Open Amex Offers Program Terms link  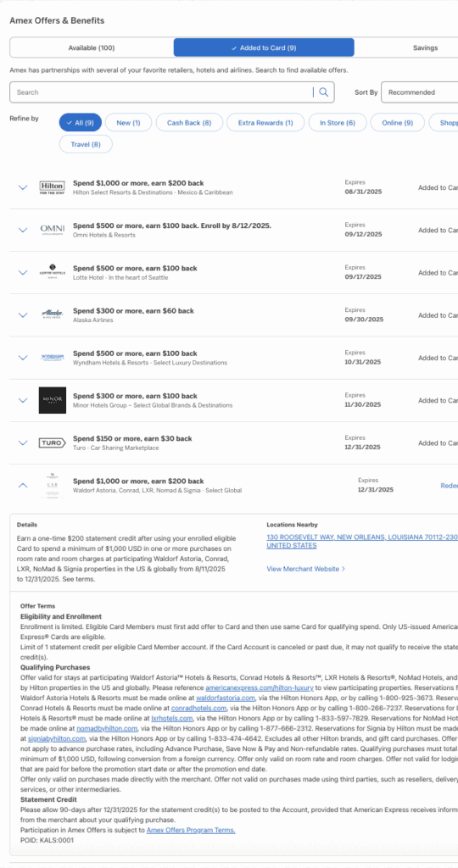[x=191, y=830]
